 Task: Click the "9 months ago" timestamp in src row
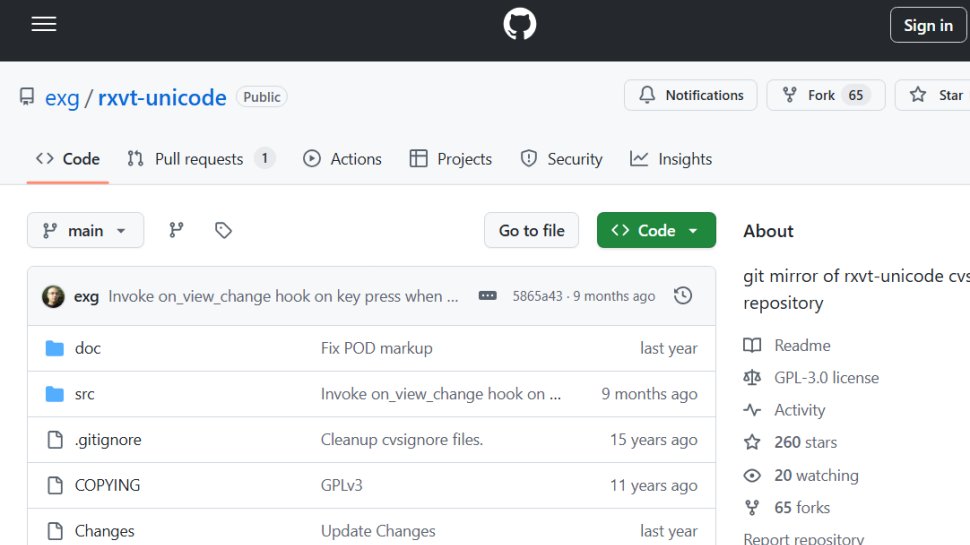[649, 394]
